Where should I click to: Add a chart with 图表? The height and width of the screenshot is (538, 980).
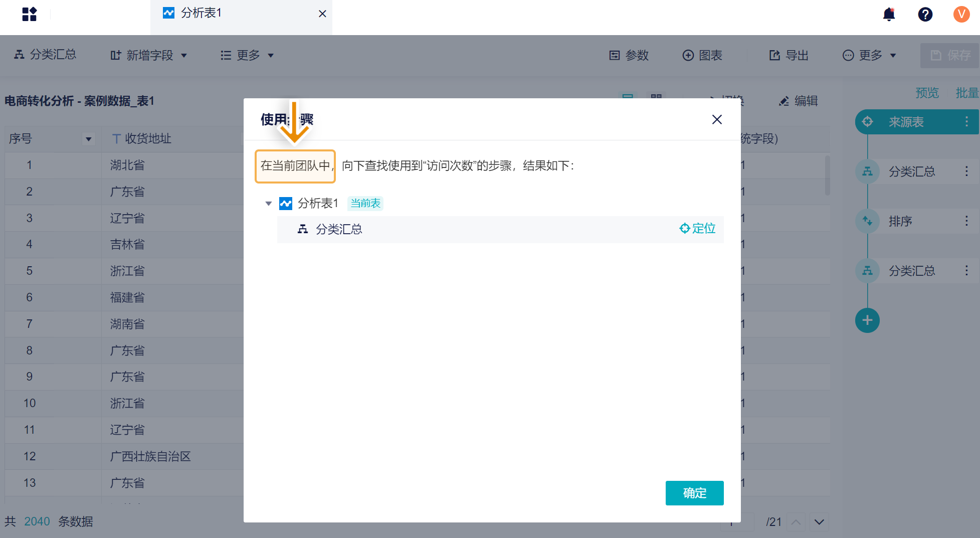703,55
